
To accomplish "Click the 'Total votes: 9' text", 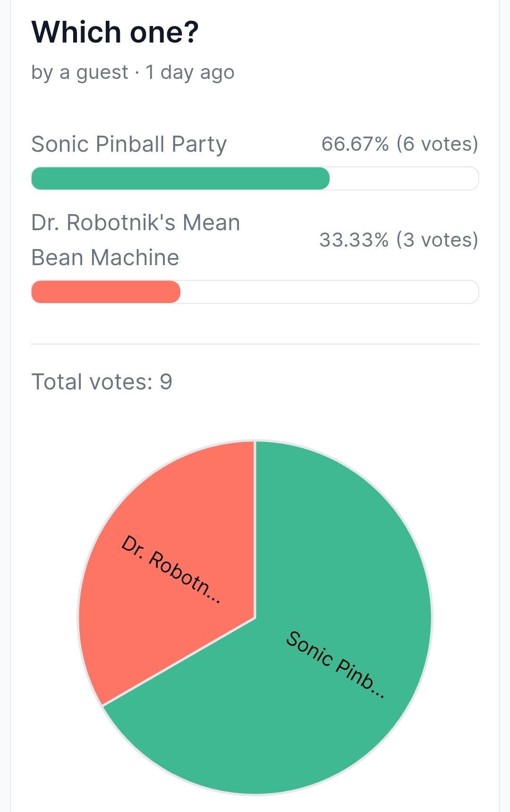I will pyautogui.click(x=102, y=381).
